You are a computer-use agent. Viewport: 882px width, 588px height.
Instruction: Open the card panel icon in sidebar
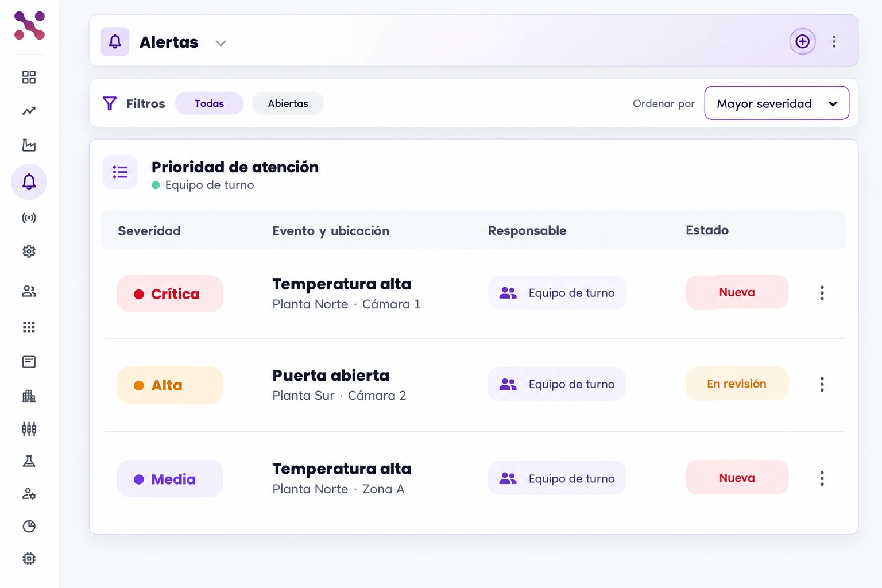[x=29, y=362]
